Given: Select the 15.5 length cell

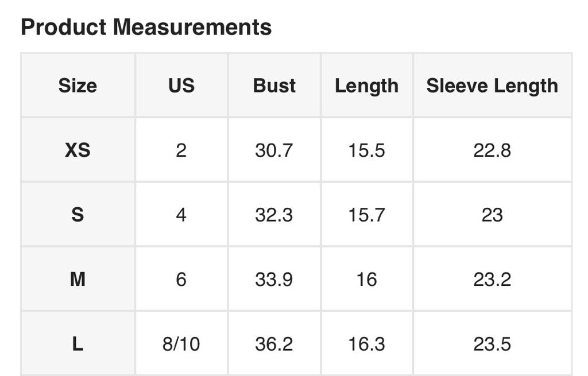Looking at the screenshot, I should click(x=366, y=150).
